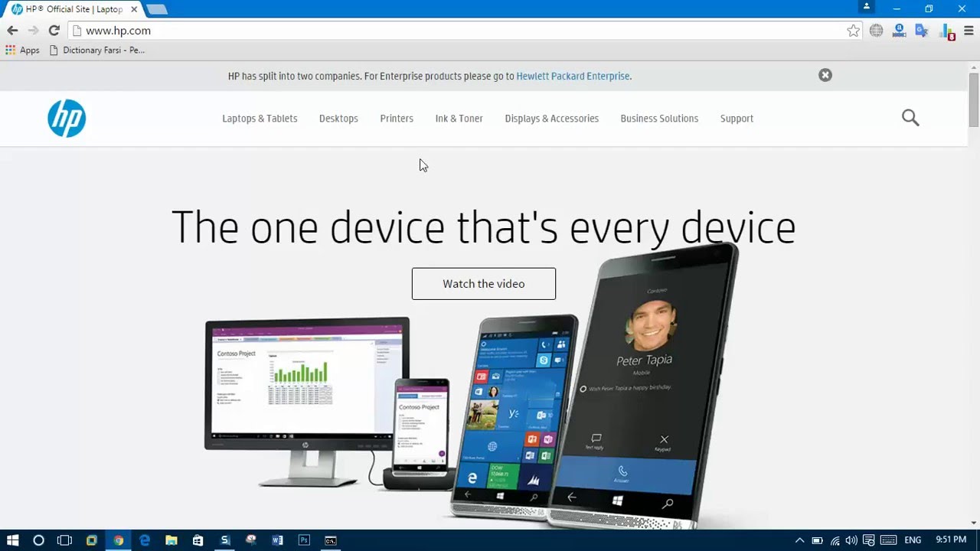
Task: Open the Ink & Toner menu
Action: (x=459, y=119)
